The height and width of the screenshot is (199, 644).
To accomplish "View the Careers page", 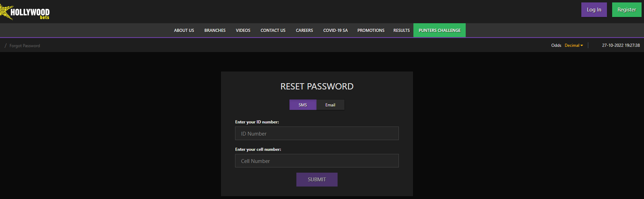I will (304, 31).
